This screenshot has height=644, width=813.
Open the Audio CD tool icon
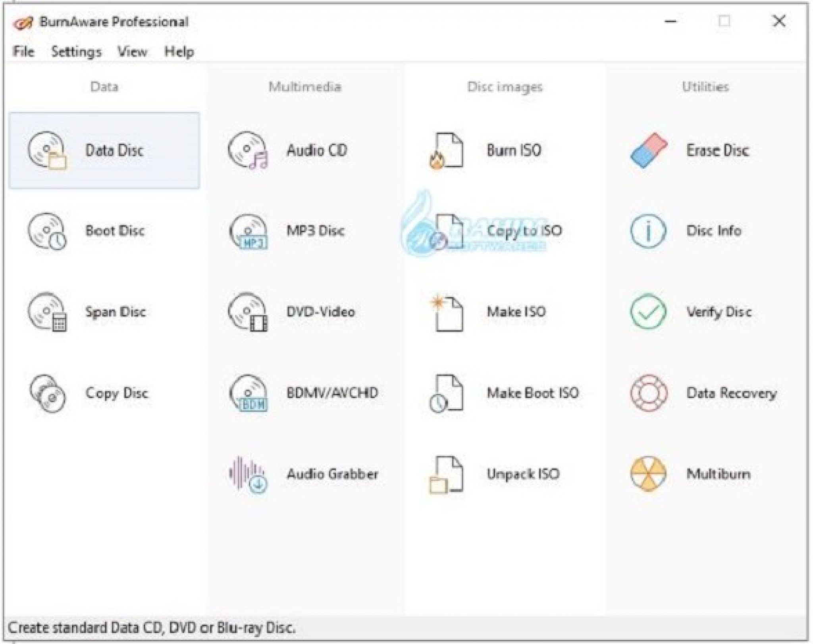coord(248,150)
